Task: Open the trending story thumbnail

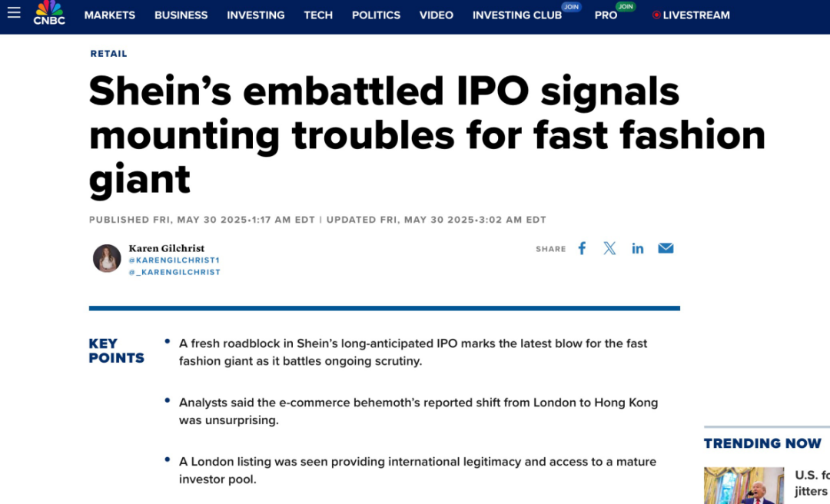Action: [744, 486]
